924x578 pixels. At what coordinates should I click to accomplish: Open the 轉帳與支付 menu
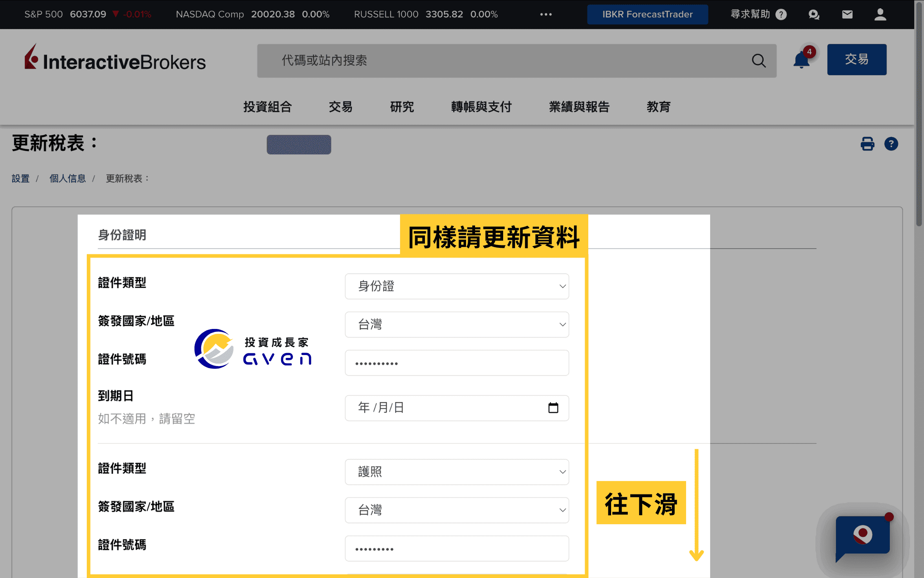click(x=481, y=107)
